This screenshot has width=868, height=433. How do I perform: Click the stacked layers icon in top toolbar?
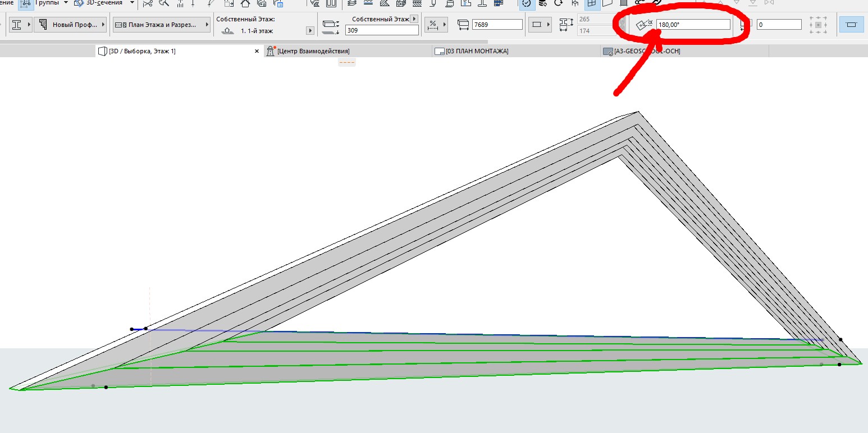pos(351,3)
